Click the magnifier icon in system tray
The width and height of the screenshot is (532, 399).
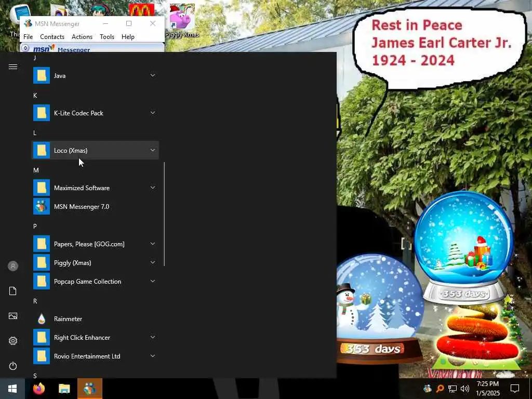440,389
